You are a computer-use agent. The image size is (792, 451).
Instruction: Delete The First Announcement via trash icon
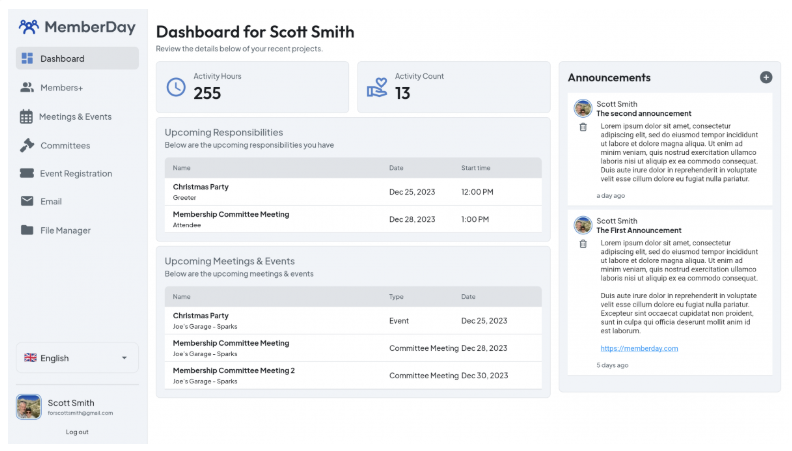tap(583, 244)
